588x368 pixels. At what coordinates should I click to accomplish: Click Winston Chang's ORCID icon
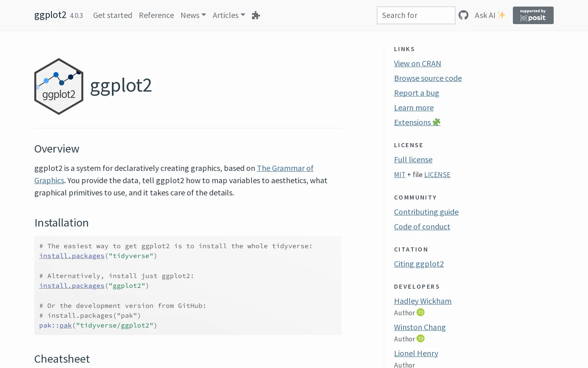[x=421, y=339]
